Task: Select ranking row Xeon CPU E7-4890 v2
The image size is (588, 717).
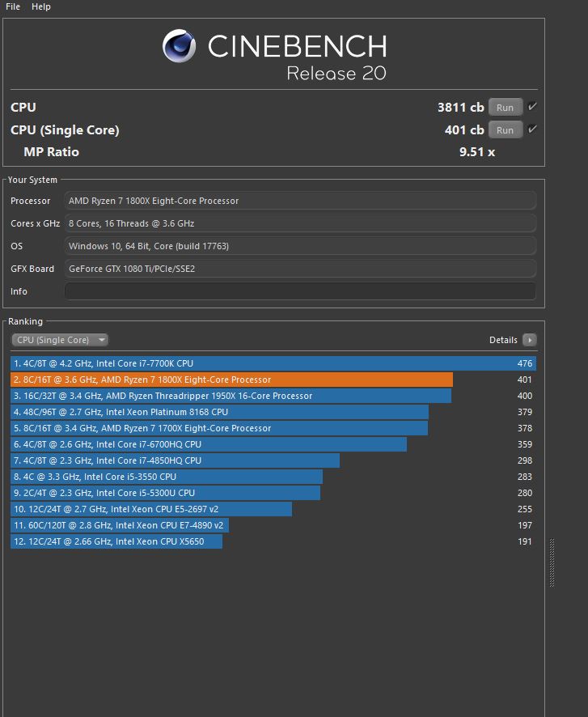Action: pos(273,525)
